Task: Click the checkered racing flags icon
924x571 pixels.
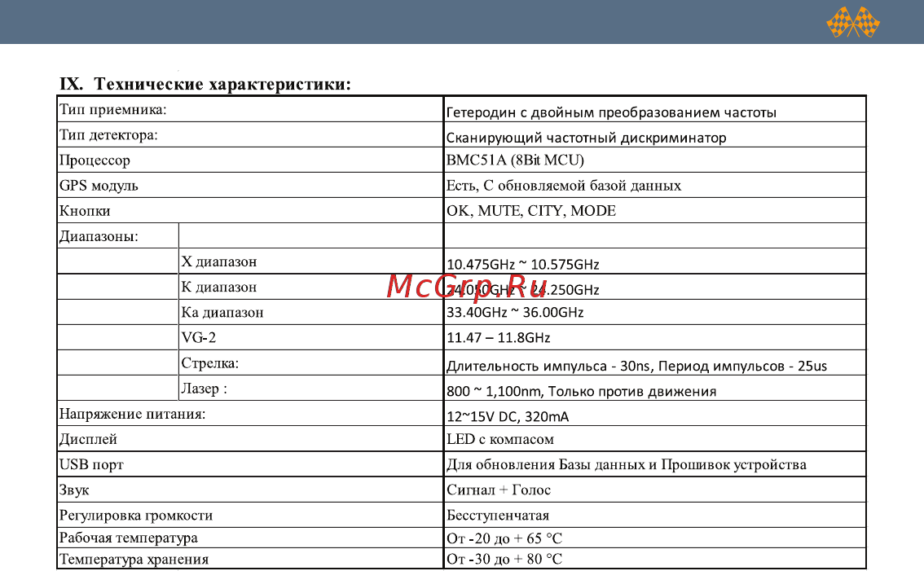Action: click(852, 22)
